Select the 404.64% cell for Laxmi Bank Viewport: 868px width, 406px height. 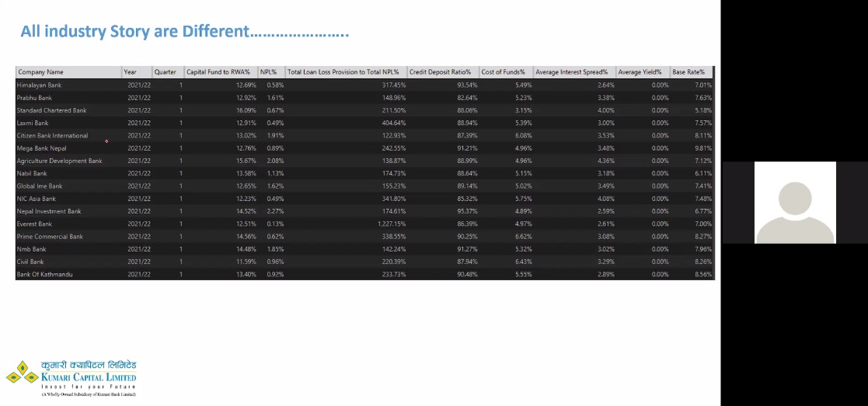click(x=393, y=123)
